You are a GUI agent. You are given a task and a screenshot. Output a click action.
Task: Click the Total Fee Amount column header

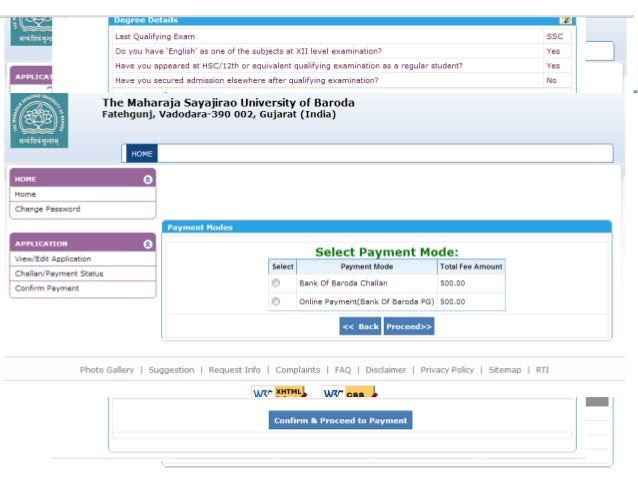pos(471,267)
